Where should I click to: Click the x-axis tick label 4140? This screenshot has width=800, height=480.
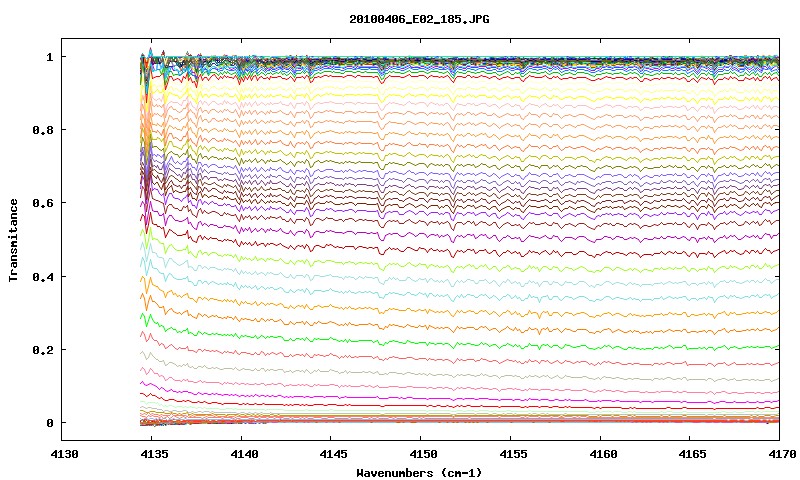point(244,454)
